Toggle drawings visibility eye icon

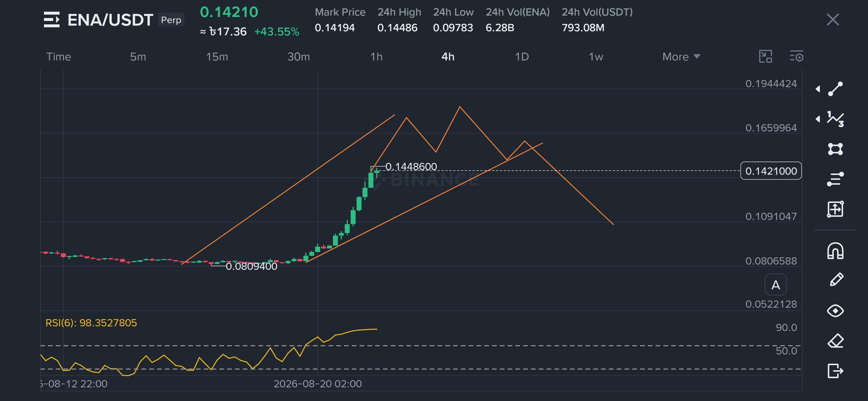pyautogui.click(x=835, y=310)
